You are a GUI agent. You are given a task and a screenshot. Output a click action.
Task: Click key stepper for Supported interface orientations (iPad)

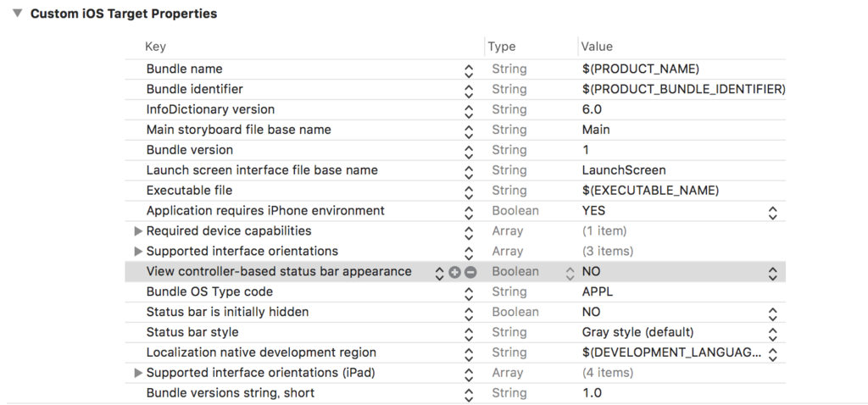tap(468, 374)
